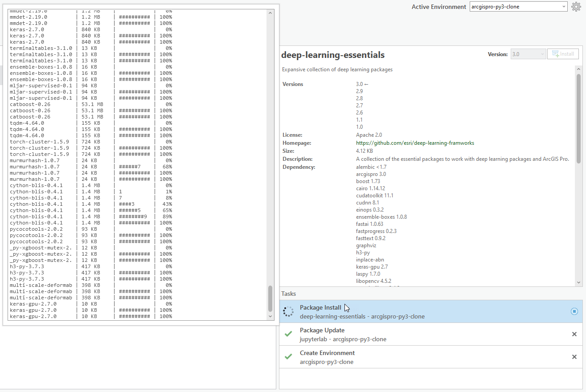Open the Active Environment dropdown

519,7
